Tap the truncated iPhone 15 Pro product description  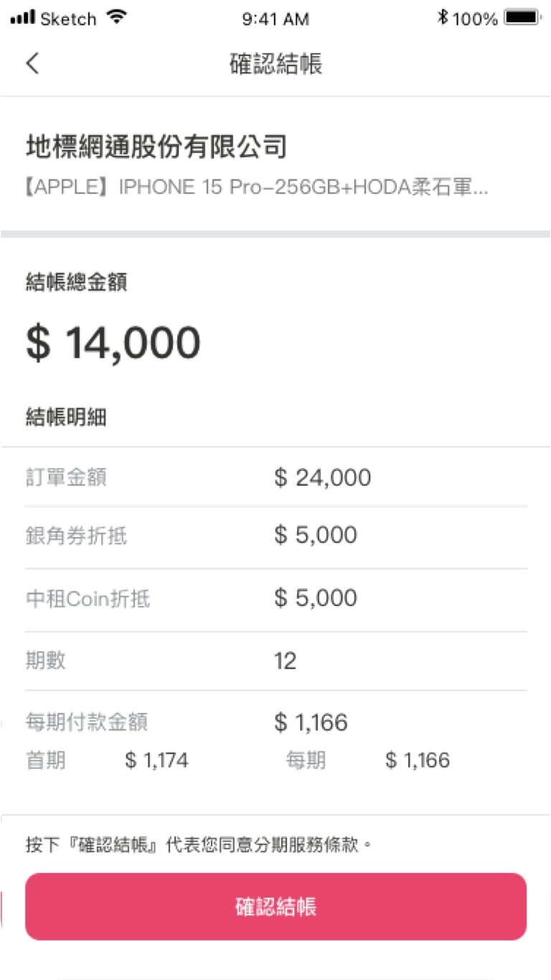[257, 187]
